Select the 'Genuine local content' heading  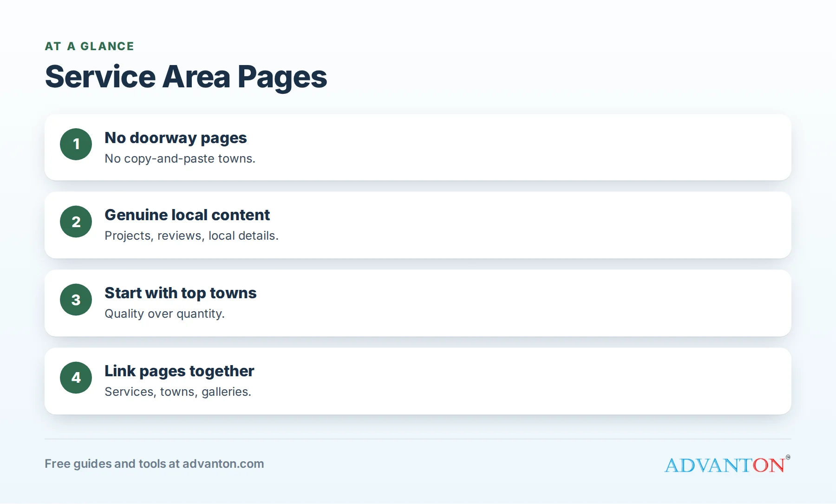pos(187,215)
